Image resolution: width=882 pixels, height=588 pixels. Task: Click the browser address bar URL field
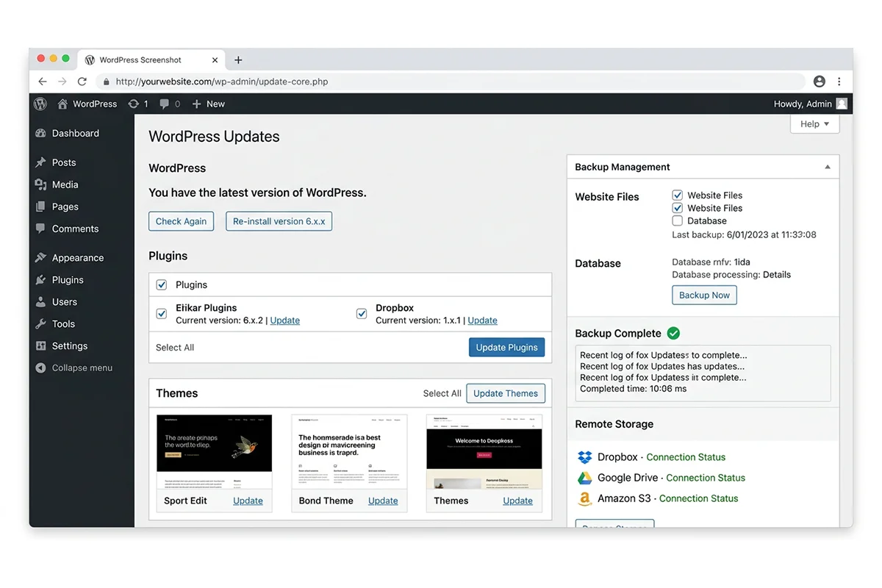click(x=450, y=82)
